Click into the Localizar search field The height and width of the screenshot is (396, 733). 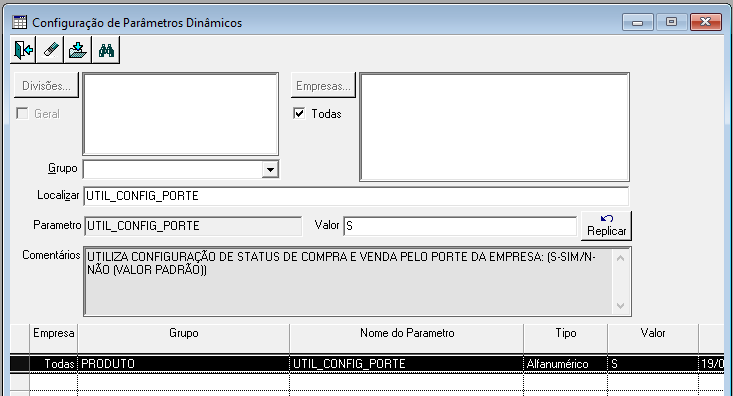pos(356,196)
